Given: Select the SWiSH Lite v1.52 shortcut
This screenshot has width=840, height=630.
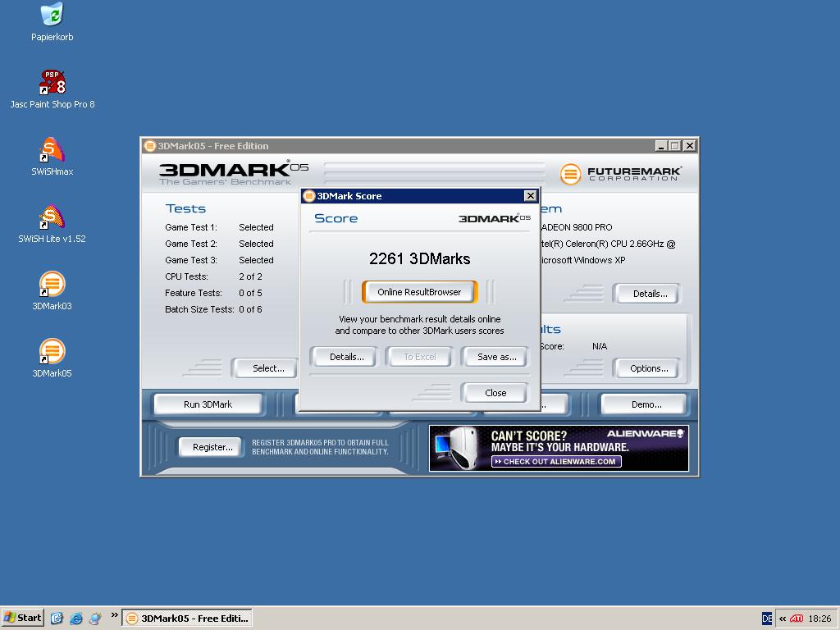Looking at the screenshot, I should [x=52, y=224].
